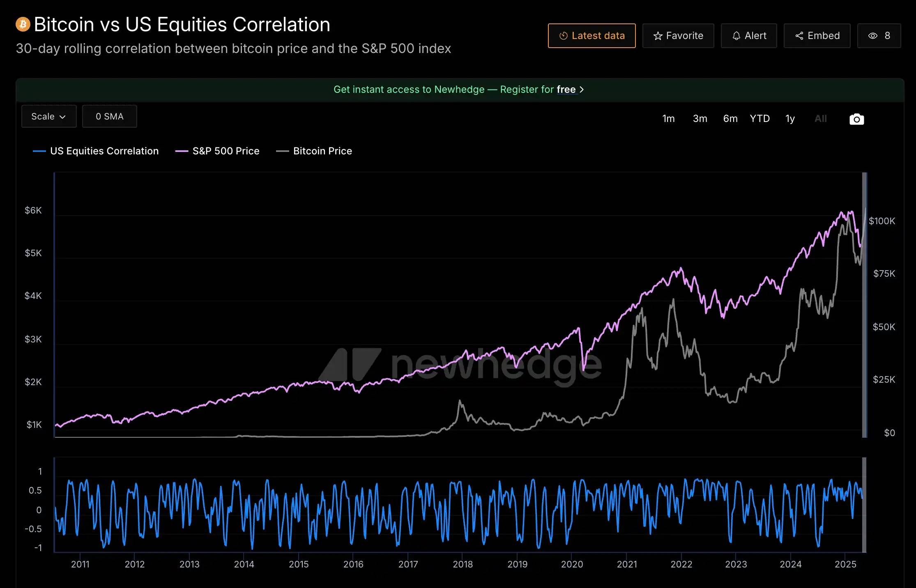Select the 1m time range
Screen dimensions: 916x588
point(668,119)
